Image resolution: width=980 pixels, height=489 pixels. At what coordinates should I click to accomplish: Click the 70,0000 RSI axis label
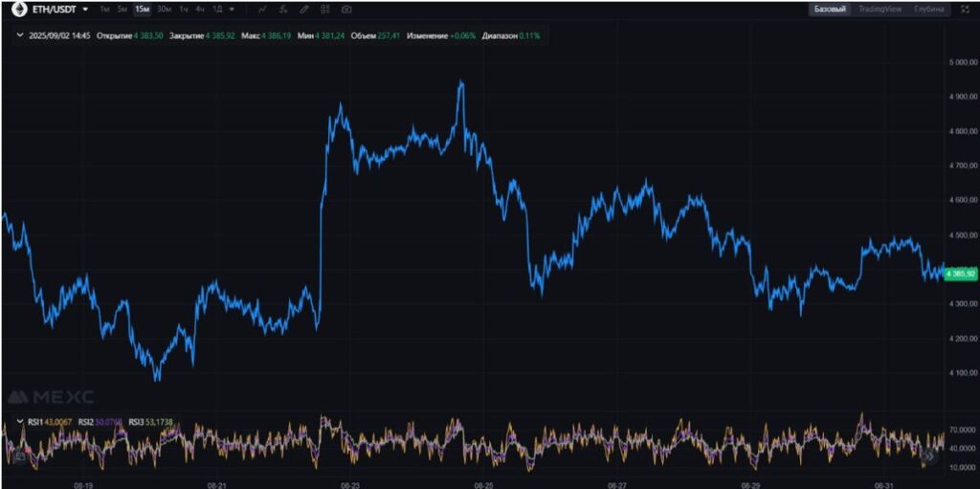[x=961, y=431]
